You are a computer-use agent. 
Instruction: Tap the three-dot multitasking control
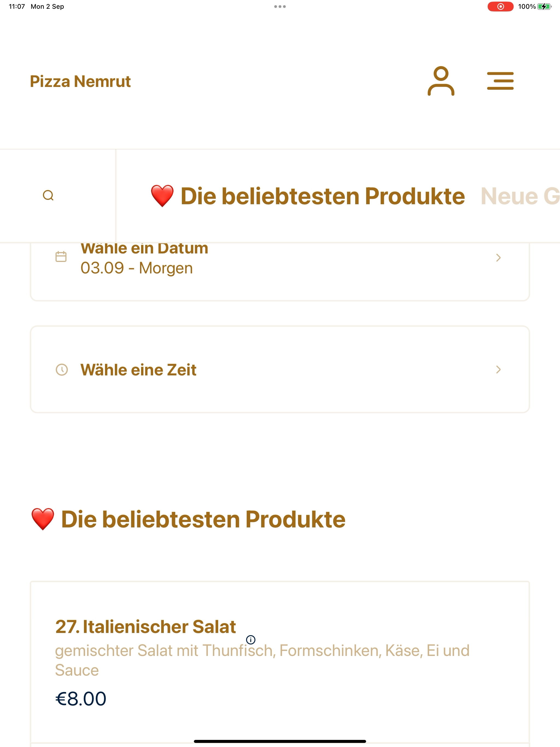280,6
